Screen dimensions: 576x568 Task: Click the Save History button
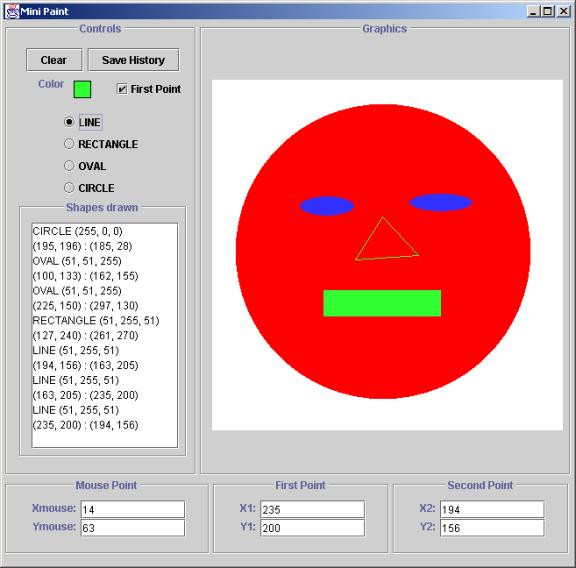click(x=133, y=60)
